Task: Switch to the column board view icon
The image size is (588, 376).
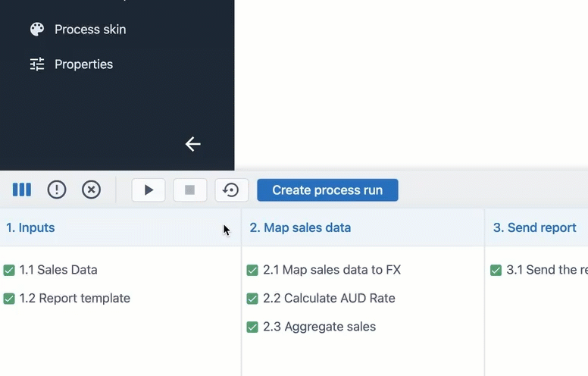Action: (22, 190)
